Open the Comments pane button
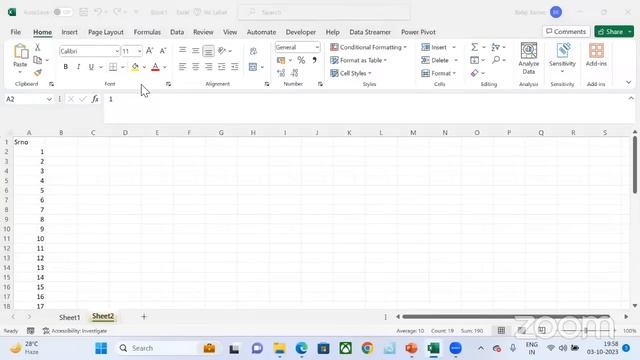Viewport: 640px width, 360px height. tap(566, 31)
